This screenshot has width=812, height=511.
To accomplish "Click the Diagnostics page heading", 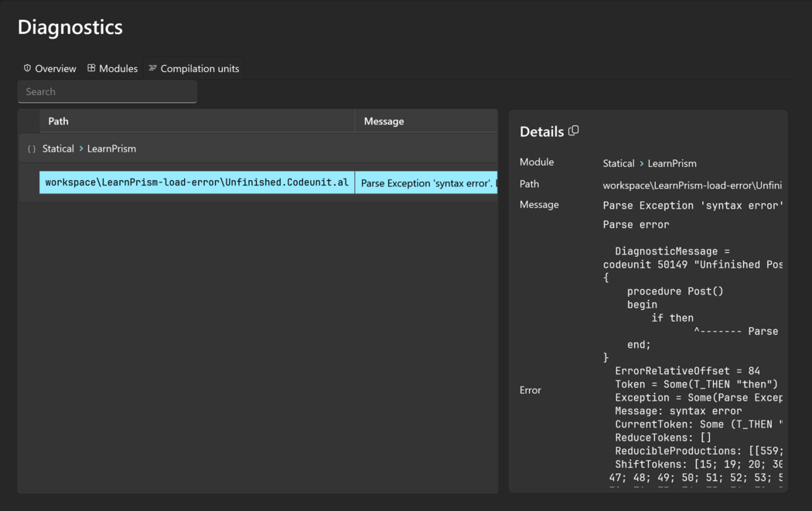I will tap(70, 27).
